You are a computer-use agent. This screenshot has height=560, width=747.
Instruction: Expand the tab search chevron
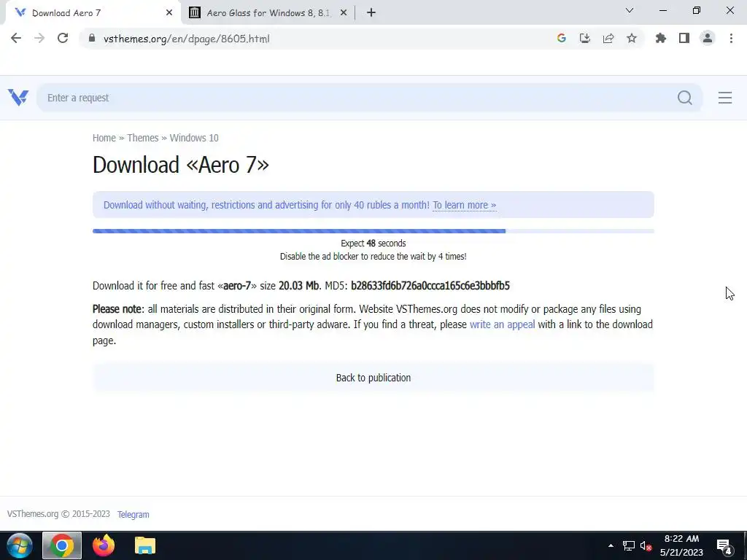[x=630, y=10]
